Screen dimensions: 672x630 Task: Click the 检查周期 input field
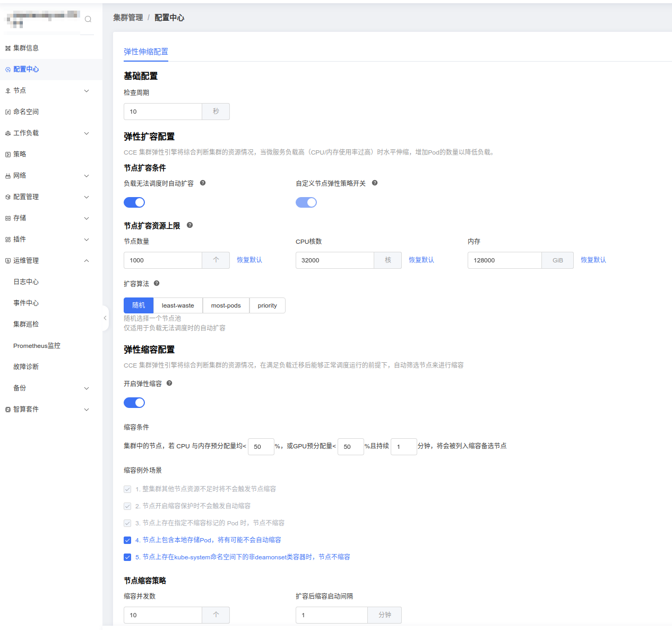point(162,112)
